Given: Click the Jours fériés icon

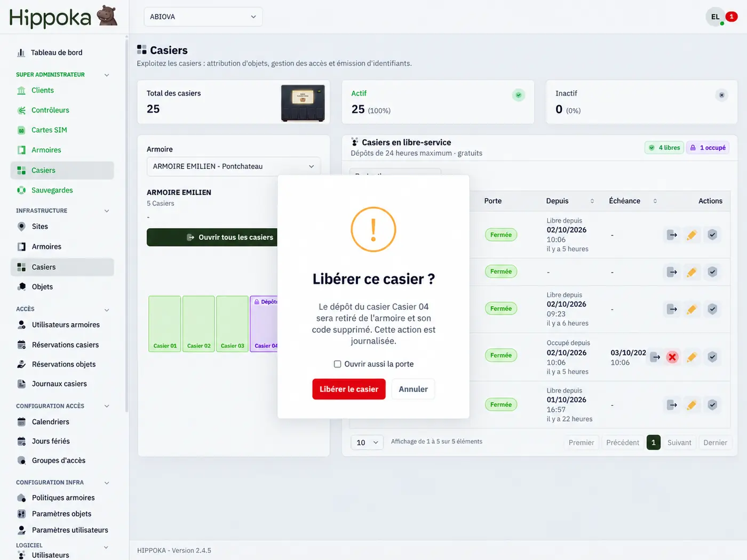Looking at the screenshot, I should tap(21, 441).
